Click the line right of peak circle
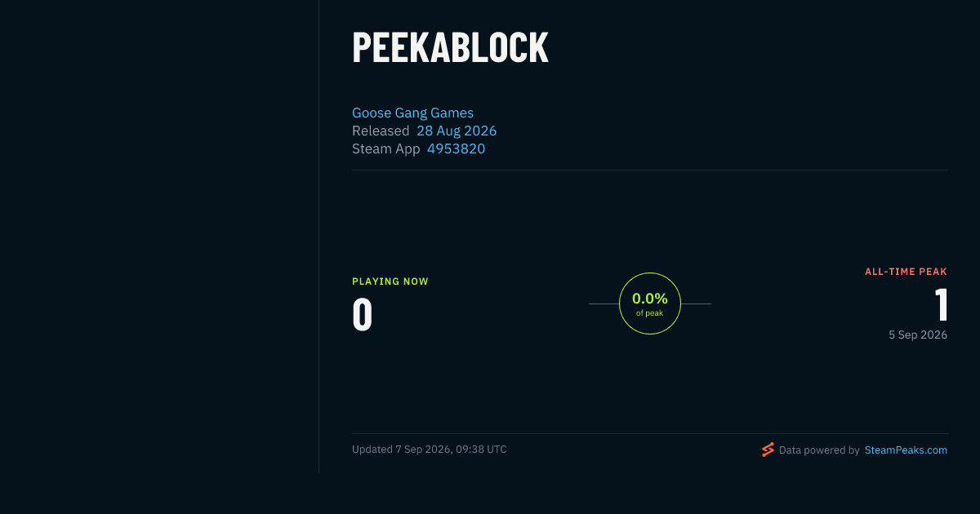Screen dimensions: 980x514 [696, 304]
